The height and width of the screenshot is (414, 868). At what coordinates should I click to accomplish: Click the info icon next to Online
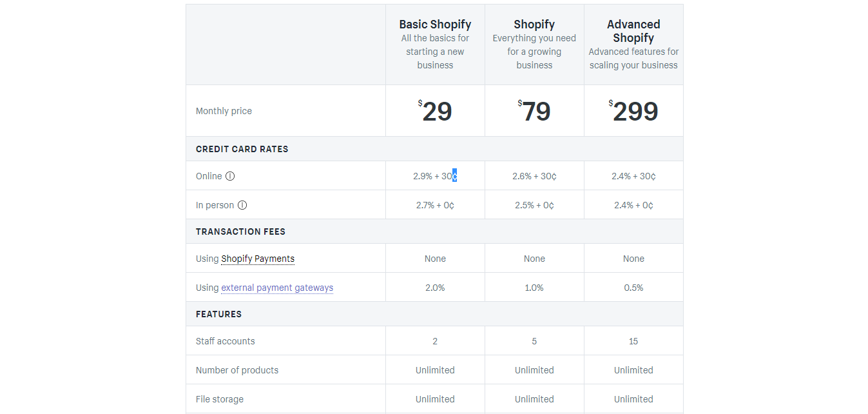[230, 175]
